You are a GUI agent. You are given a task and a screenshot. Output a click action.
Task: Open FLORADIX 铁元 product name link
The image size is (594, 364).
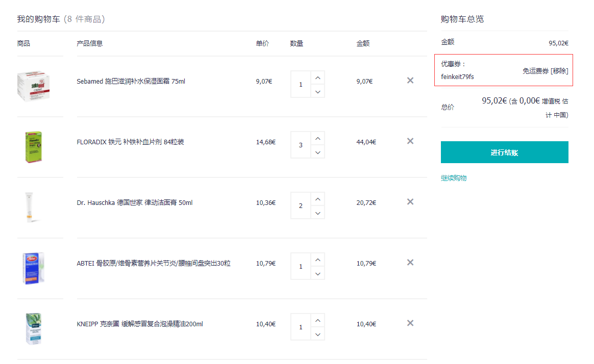point(130,142)
